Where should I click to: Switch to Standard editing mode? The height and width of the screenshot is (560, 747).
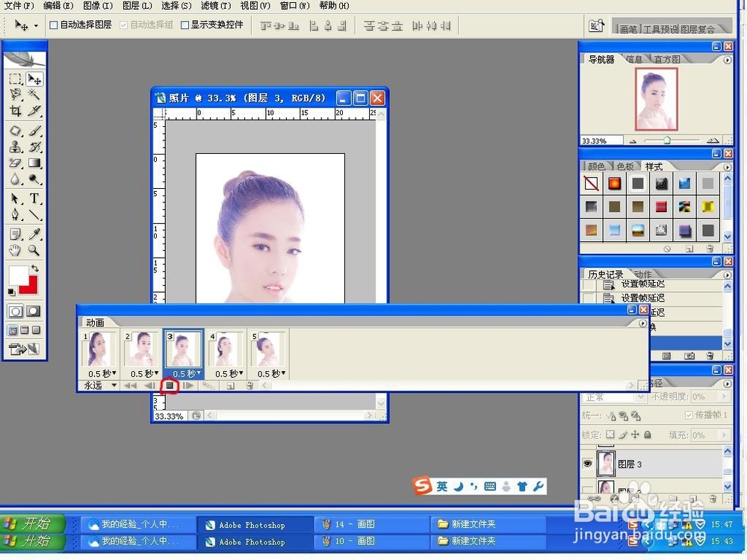[15, 311]
